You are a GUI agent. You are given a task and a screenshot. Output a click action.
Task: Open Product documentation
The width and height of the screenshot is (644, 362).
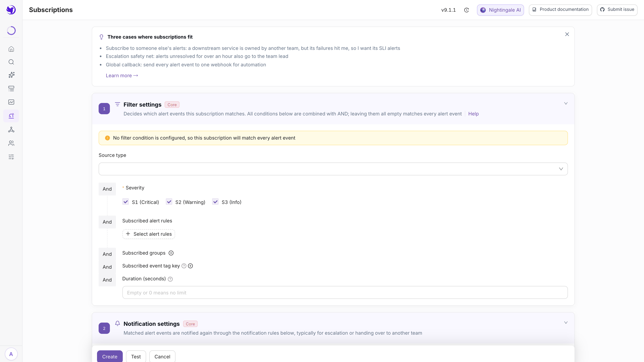[560, 10]
